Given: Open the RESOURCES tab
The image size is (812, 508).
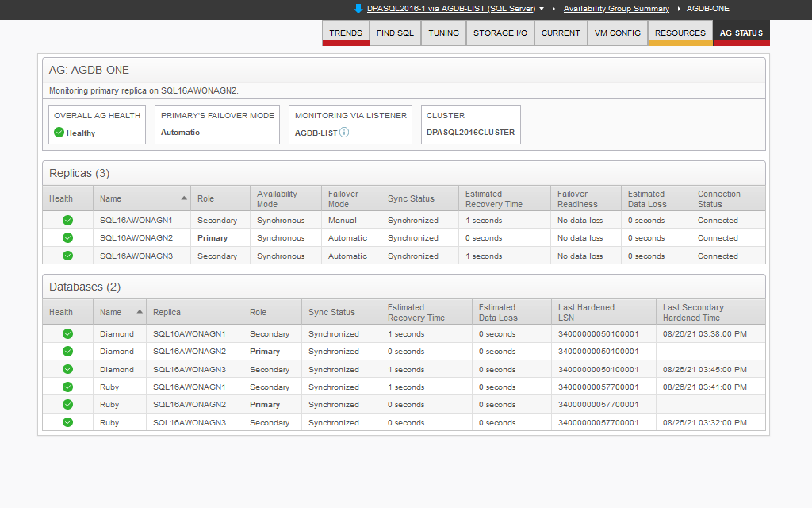Looking at the screenshot, I should click(680, 33).
